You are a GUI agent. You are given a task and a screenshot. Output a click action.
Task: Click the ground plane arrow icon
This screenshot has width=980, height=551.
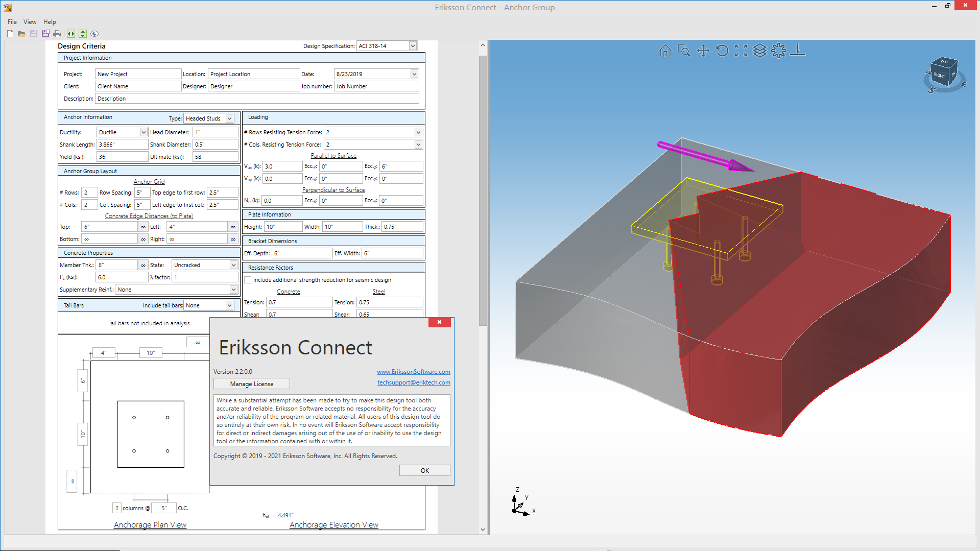point(798,51)
